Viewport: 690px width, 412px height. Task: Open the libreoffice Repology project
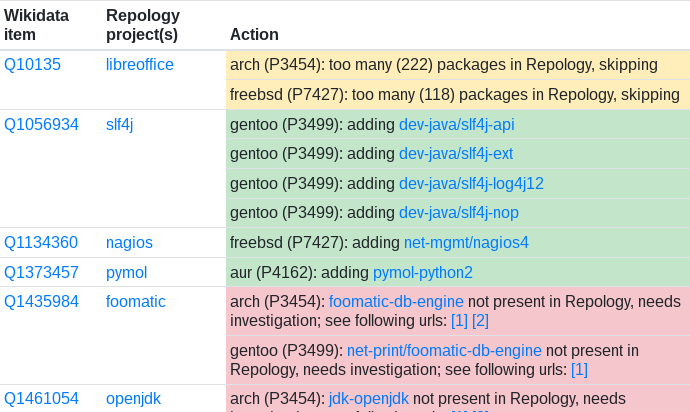139,65
